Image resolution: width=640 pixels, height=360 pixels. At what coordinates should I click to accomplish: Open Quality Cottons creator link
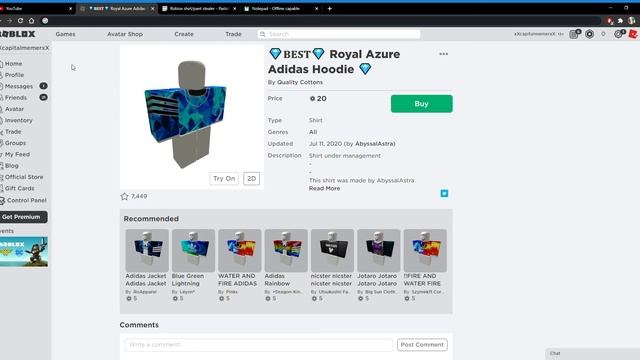pos(300,82)
